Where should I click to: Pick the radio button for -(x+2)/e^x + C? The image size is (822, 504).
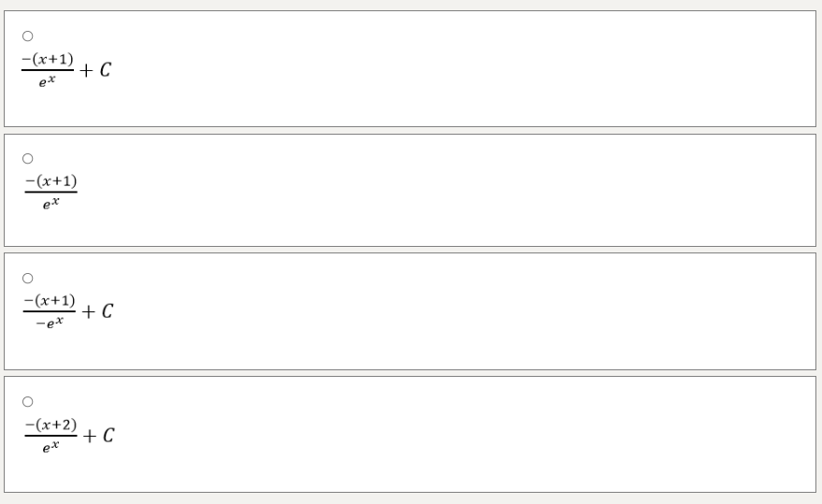(x=27, y=401)
